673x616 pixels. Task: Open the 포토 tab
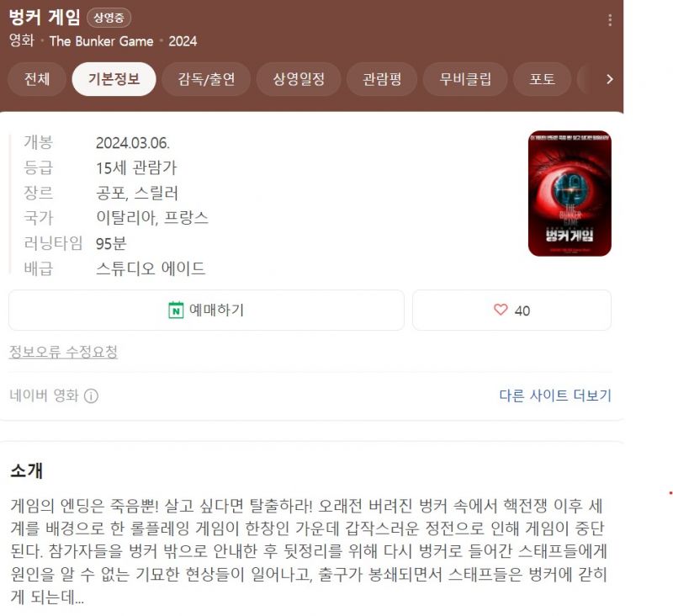coord(542,79)
